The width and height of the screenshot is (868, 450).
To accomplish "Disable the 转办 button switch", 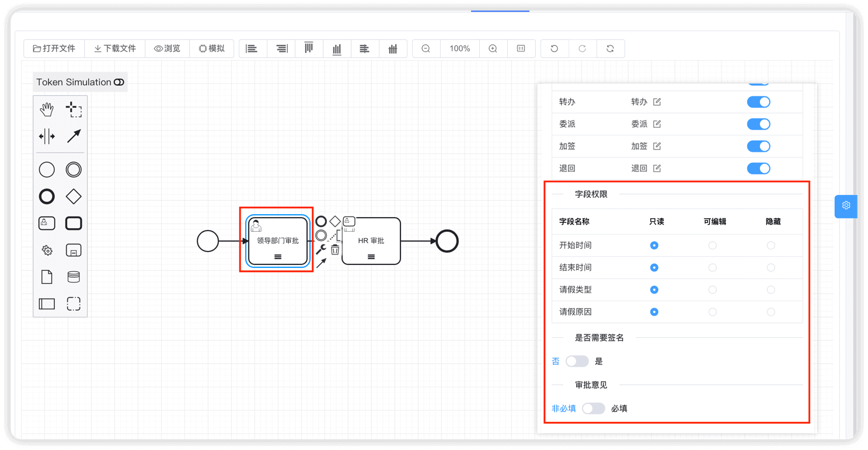I will [x=758, y=102].
